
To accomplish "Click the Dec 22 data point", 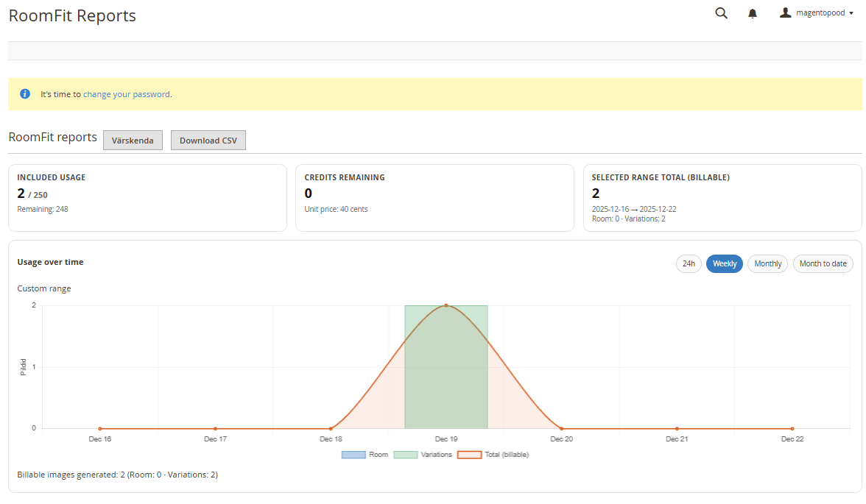I will tap(792, 428).
